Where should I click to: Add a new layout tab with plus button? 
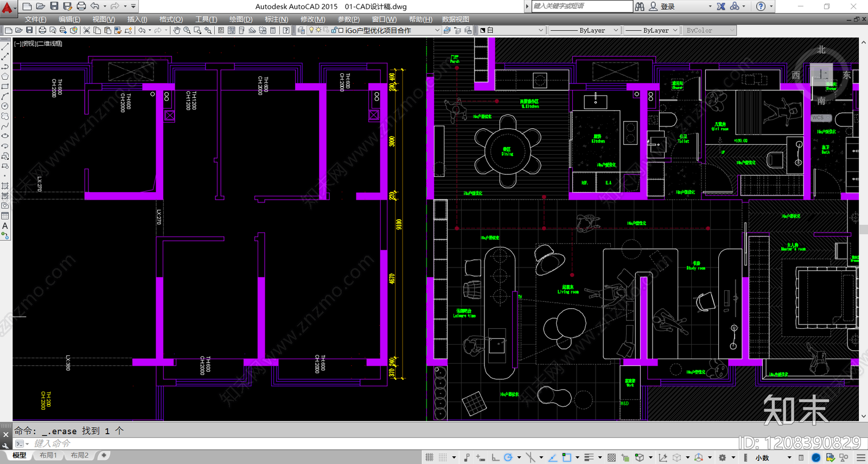103,455
